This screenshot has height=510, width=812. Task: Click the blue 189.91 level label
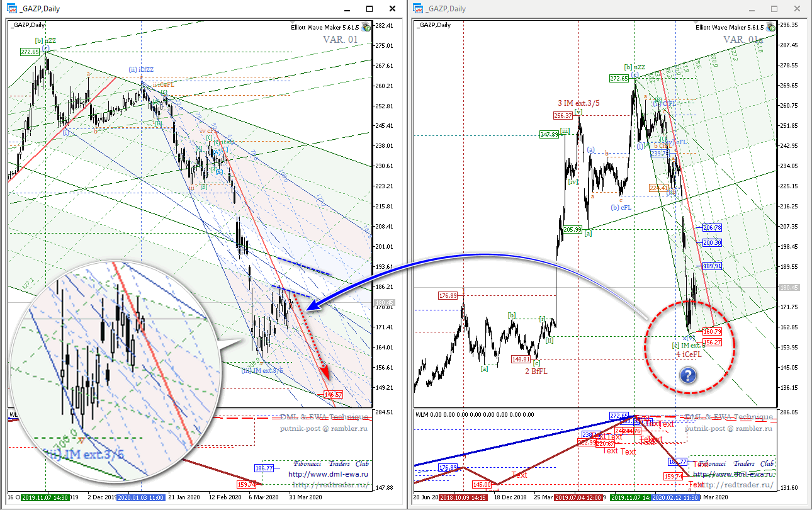pos(712,266)
